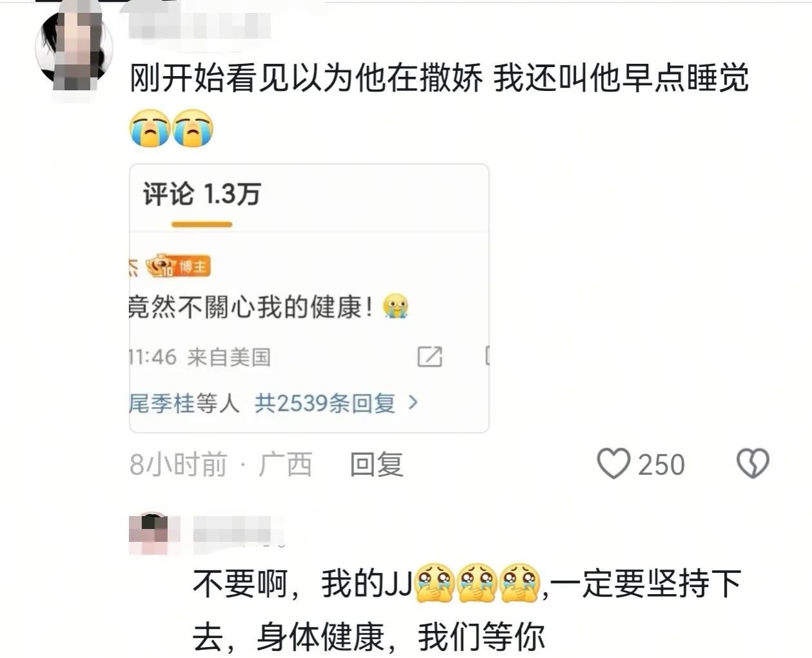Open the embedded Weibo screenshot image

(309, 298)
